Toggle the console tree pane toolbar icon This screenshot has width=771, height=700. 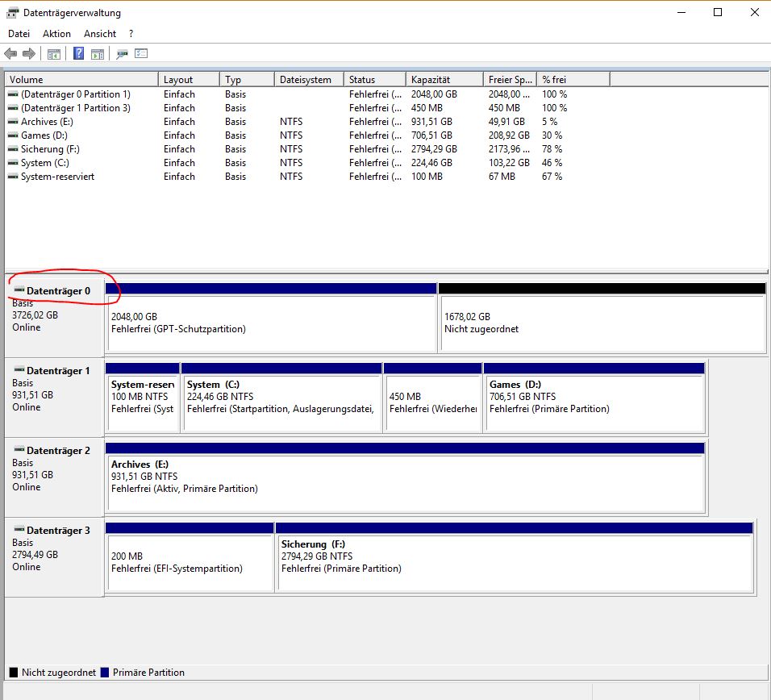[x=53, y=53]
